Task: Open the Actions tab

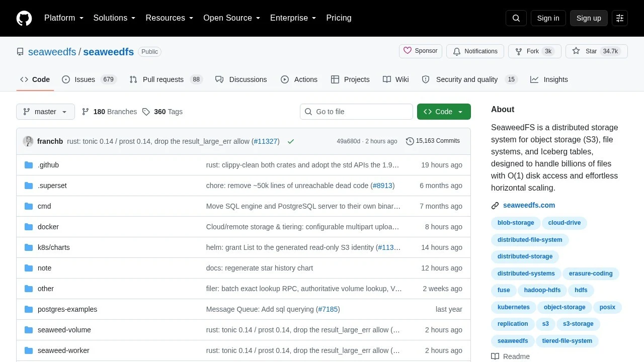Action: [x=299, y=79]
